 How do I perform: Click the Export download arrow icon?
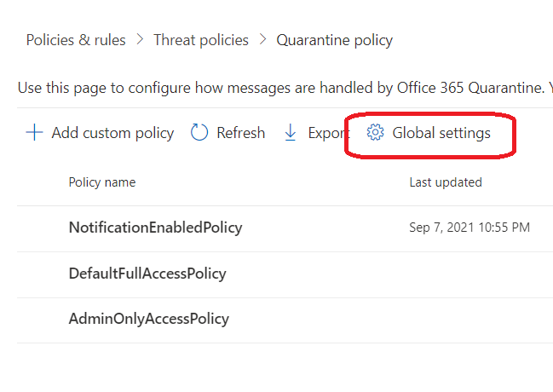point(290,133)
